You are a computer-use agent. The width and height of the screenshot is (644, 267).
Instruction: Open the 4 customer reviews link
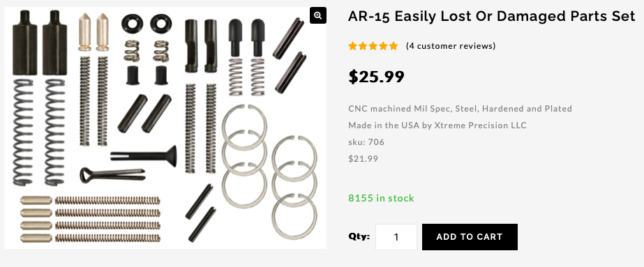[451, 46]
